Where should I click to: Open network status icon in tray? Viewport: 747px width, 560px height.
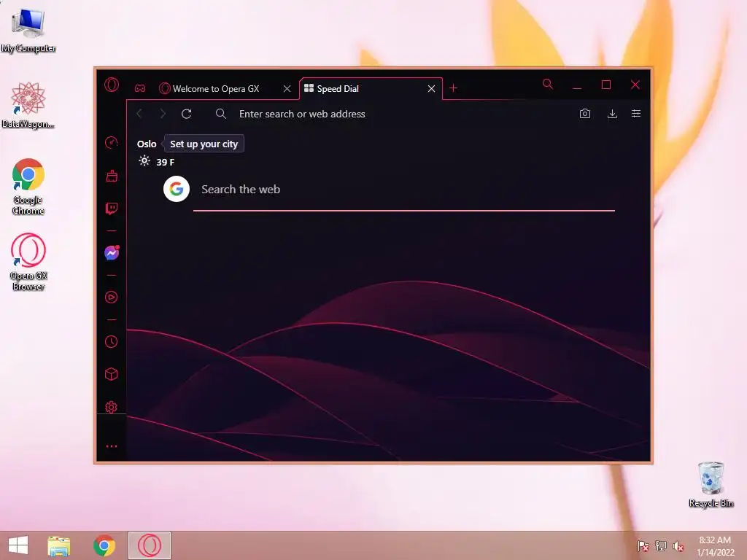point(661,545)
